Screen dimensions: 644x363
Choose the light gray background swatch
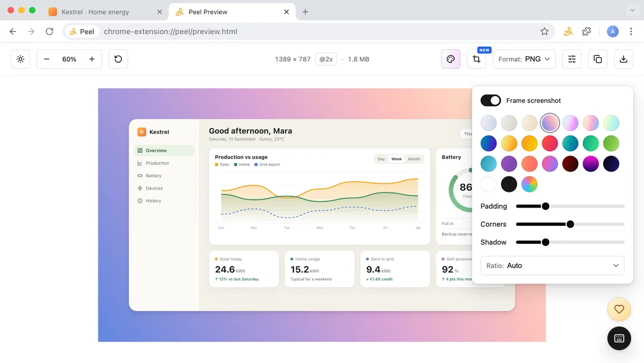(x=509, y=123)
